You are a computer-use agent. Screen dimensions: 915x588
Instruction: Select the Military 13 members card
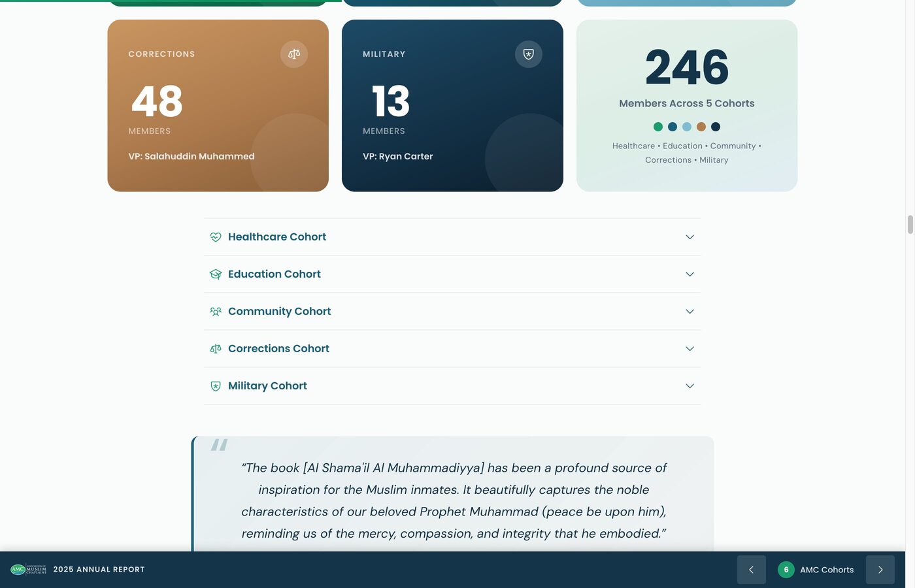point(452,106)
